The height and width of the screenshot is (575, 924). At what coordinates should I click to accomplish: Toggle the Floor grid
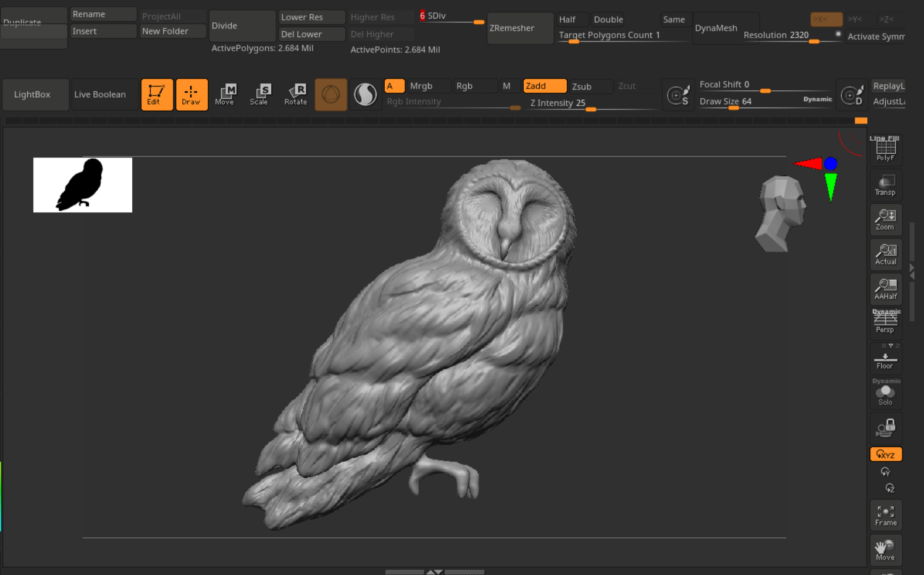(886, 359)
